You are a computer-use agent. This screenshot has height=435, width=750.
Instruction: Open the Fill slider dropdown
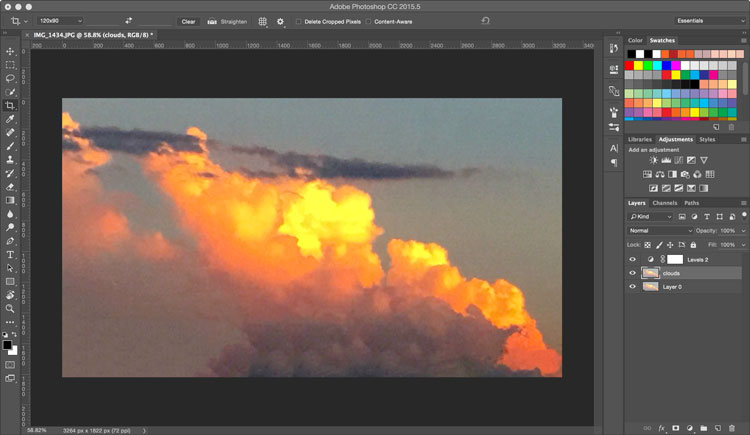pyautogui.click(x=743, y=245)
